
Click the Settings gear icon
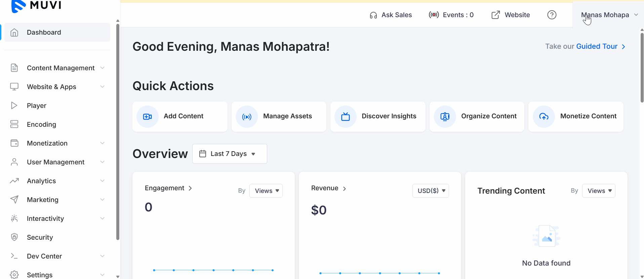14,275
